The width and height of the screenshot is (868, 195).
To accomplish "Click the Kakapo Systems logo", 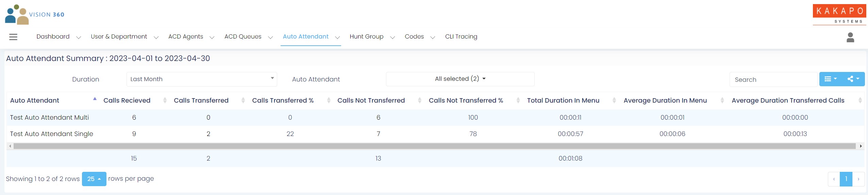I will [x=839, y=14].
